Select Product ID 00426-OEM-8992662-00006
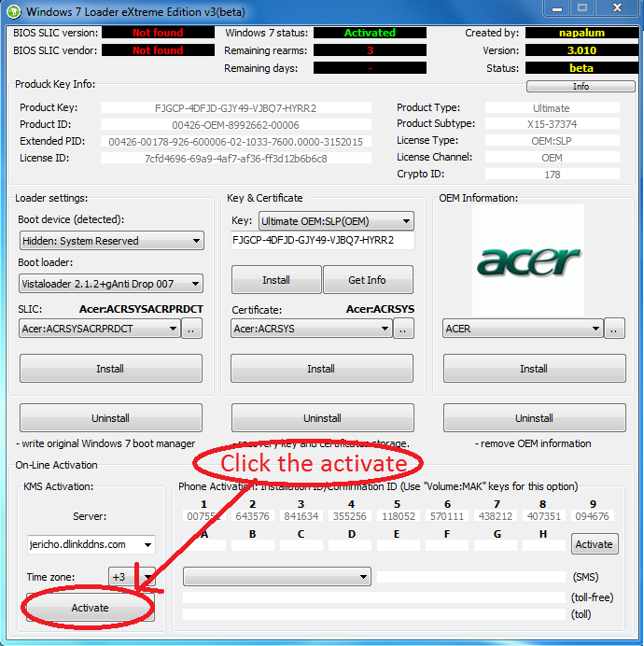 tap(236, 125)
